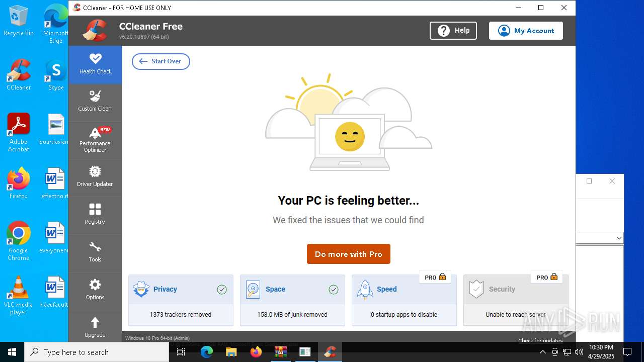The height and width of the screenshot is (362, 644).
Task: Expand dropdown in background window
Action: point(619,238)
